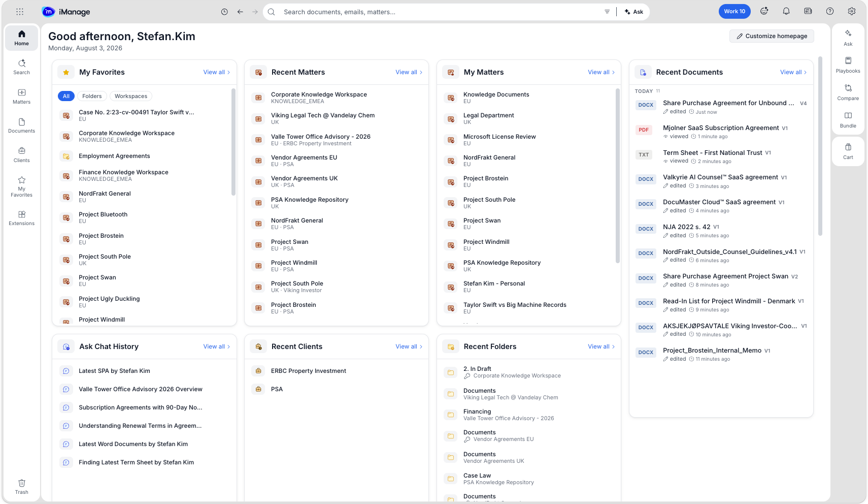Open My Favorites in the left sidebar
This screenshot has height=504, width=868.
[x=22, y=186]
